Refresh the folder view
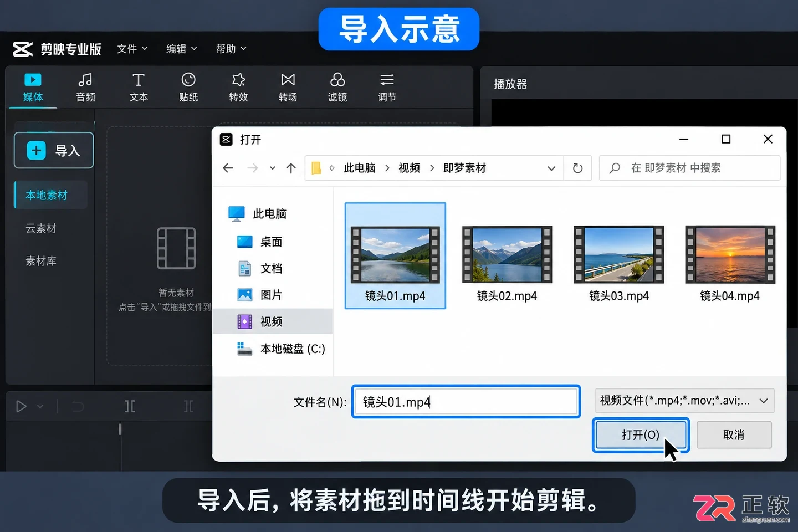Viewport: 798px width, 532px height. pos(577,168)
